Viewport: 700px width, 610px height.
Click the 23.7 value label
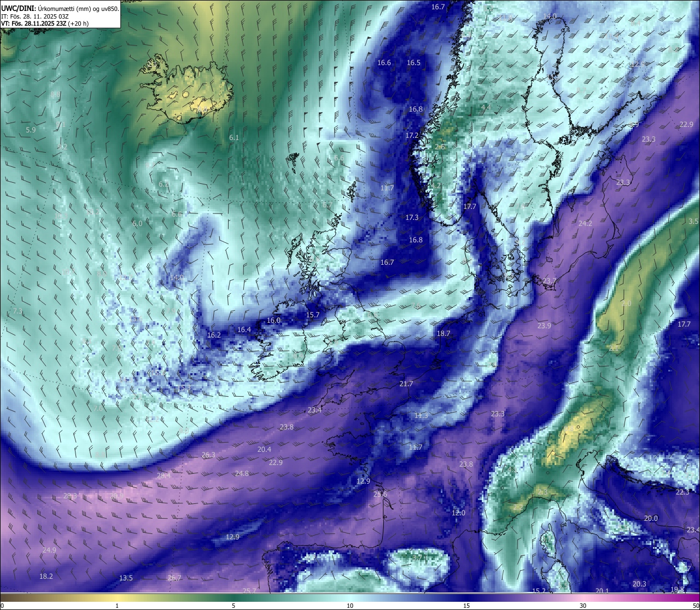[549, 281]
